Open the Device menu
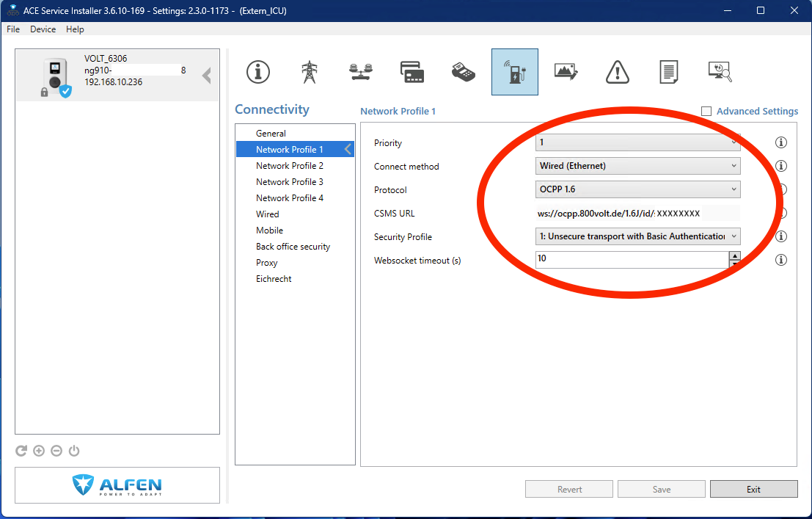Screen dimensions: 812x519 pyautogui.click(x=43, y=29)
